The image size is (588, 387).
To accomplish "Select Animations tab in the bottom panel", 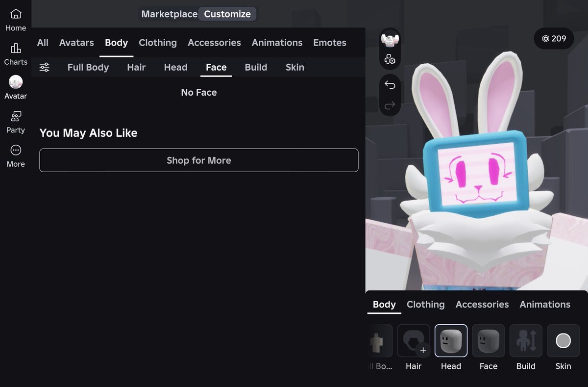I will pyautogui.click(x=545, y=305).
